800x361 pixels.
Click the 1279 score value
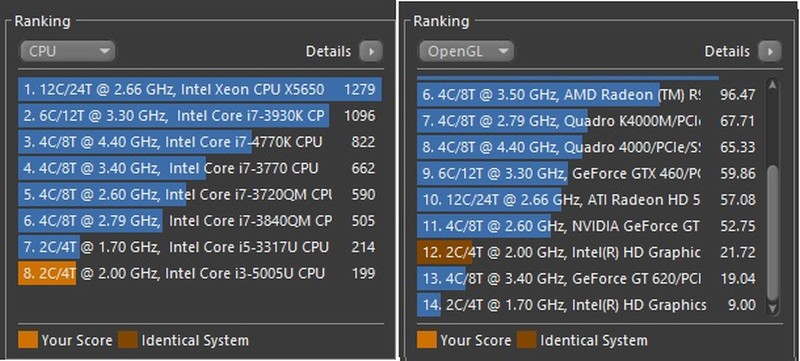pyautogui.click(x=360, y=90)
